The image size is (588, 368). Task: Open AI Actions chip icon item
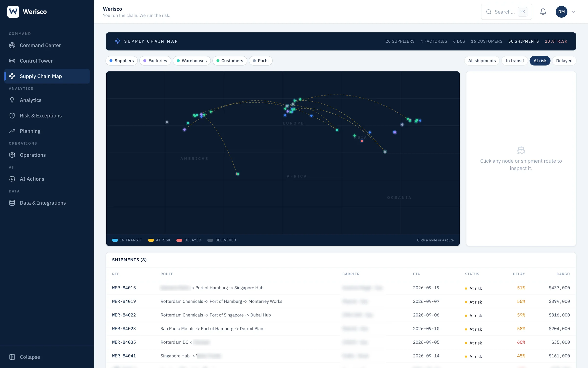click(47, 179)
